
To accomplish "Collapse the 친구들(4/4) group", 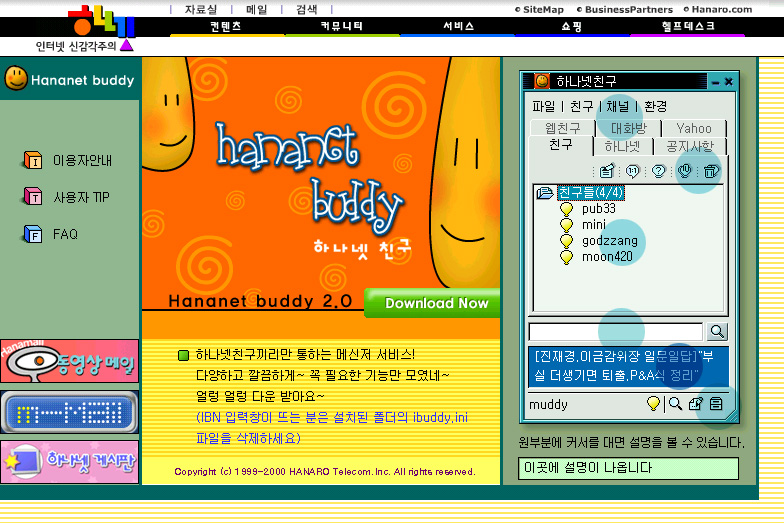I will tap(591, 192).
